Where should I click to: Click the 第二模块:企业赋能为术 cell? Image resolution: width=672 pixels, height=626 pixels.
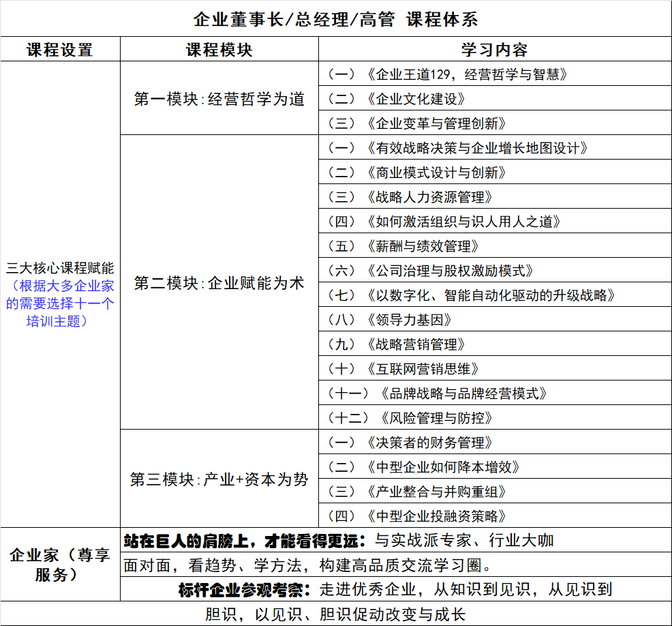[219, 283]
